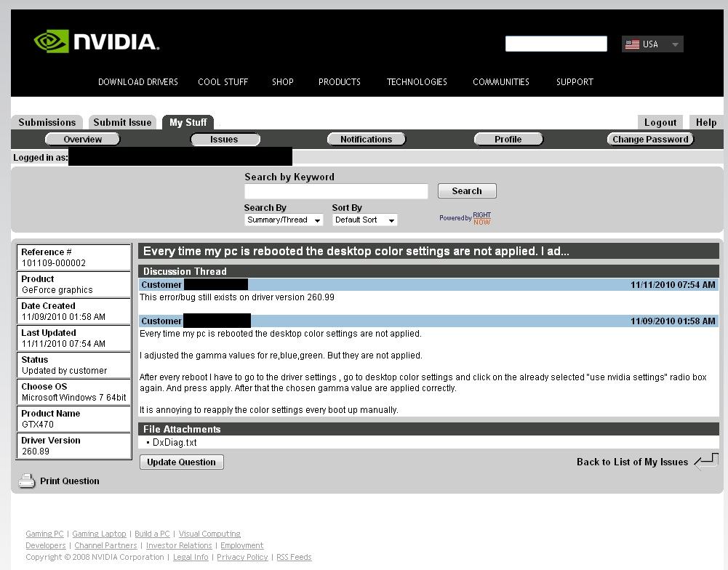Open the Gaming Laptop footer link

click(x=100, y=534)
